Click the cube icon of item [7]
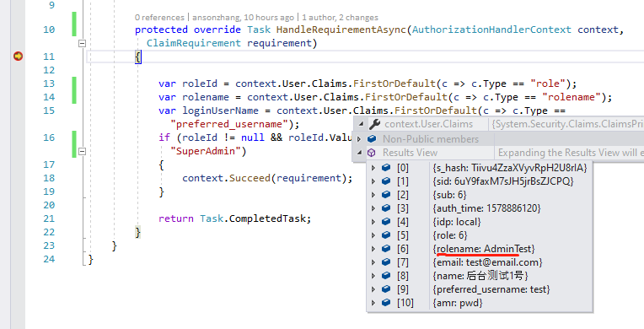The width and height of the screenshot is (644, 329). (386, 262)
